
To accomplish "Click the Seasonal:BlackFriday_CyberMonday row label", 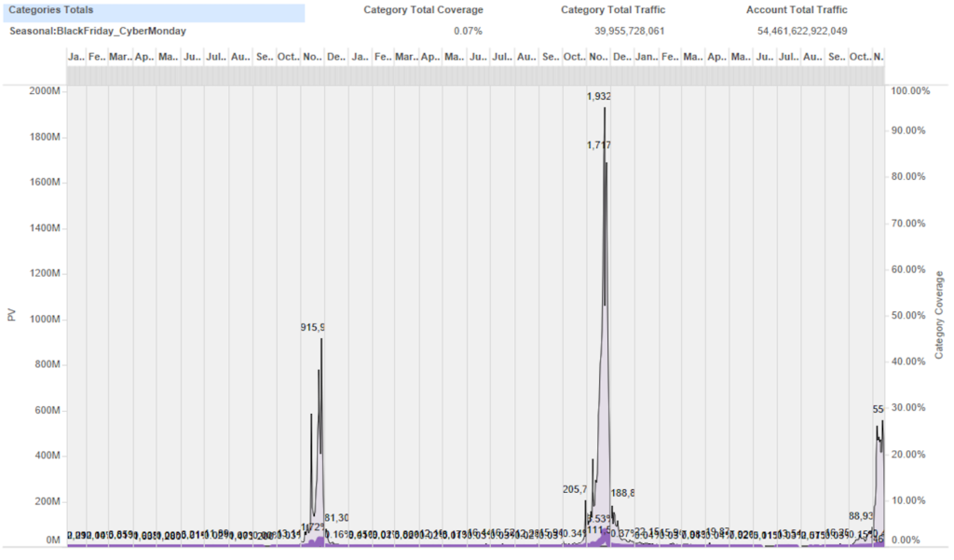I will [x=97, y=31].
